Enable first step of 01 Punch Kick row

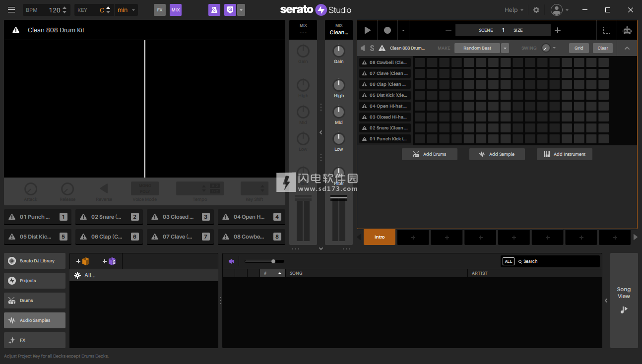pyautogui.click(x=420, y=139)
